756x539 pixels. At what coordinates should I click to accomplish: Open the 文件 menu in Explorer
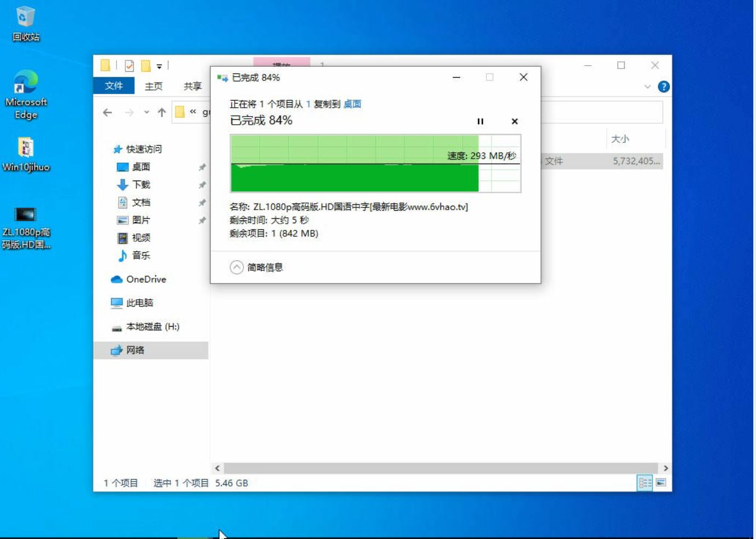point(114,86)
